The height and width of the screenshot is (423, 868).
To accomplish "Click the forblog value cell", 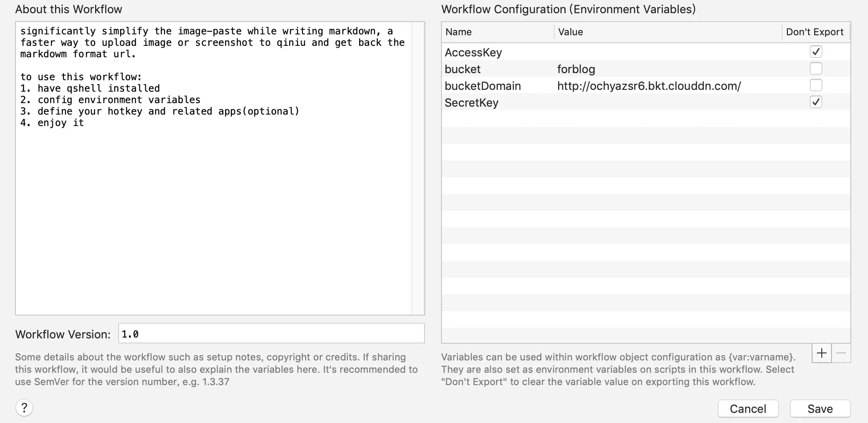I will (576, 69).
